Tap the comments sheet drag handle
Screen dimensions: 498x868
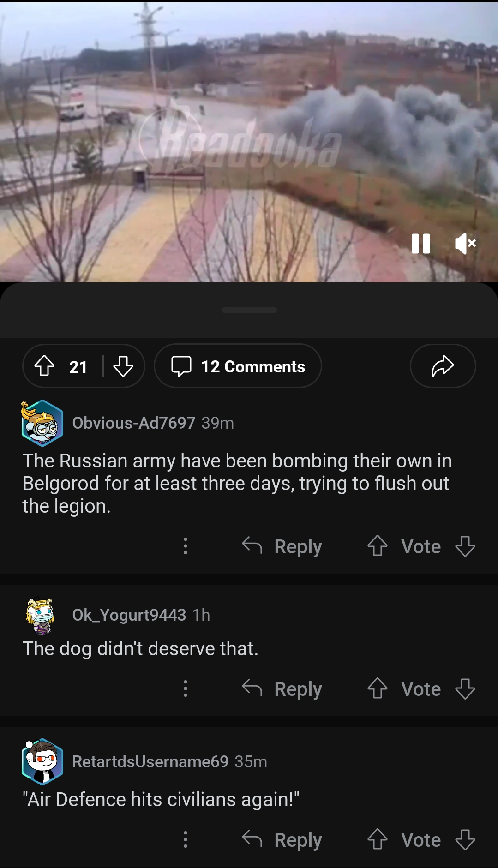(x=249, y=310)
